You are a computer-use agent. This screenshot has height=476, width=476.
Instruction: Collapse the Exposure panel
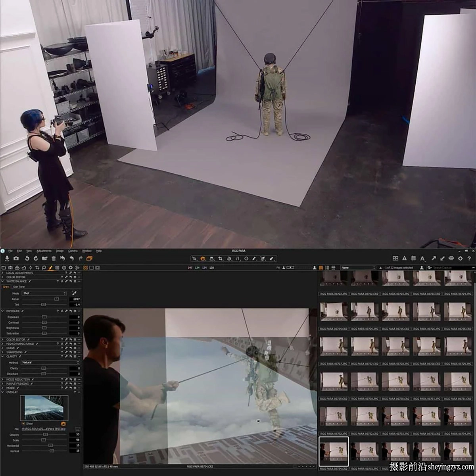point(2,311)
